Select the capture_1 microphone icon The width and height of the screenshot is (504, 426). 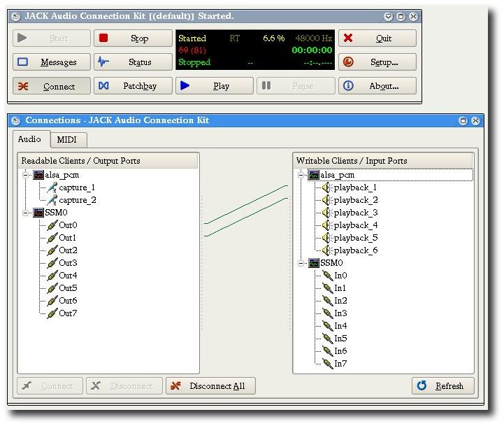[x=52, y=187]
